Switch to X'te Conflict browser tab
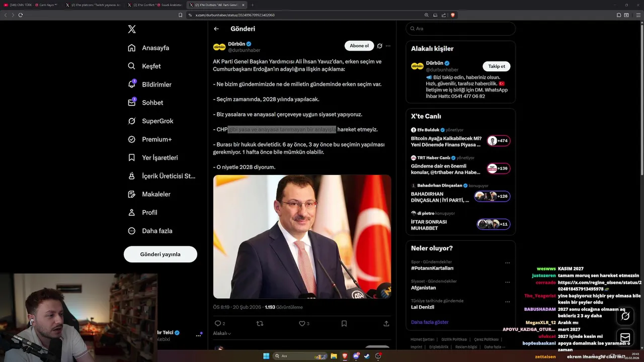The image size is (644, 362). (154, 5)
